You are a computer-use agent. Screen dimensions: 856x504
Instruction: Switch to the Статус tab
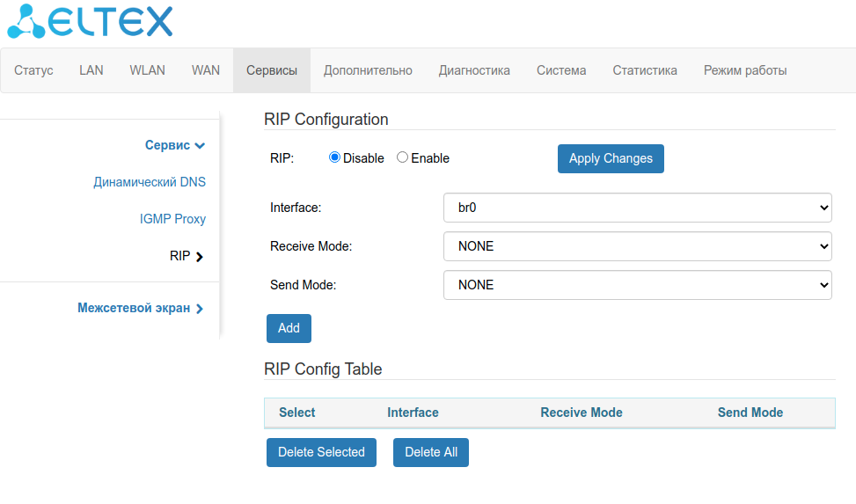(x=34, y=70)
